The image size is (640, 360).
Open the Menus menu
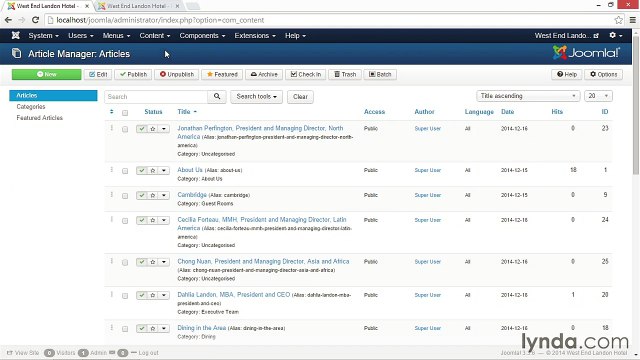(116, 36)
